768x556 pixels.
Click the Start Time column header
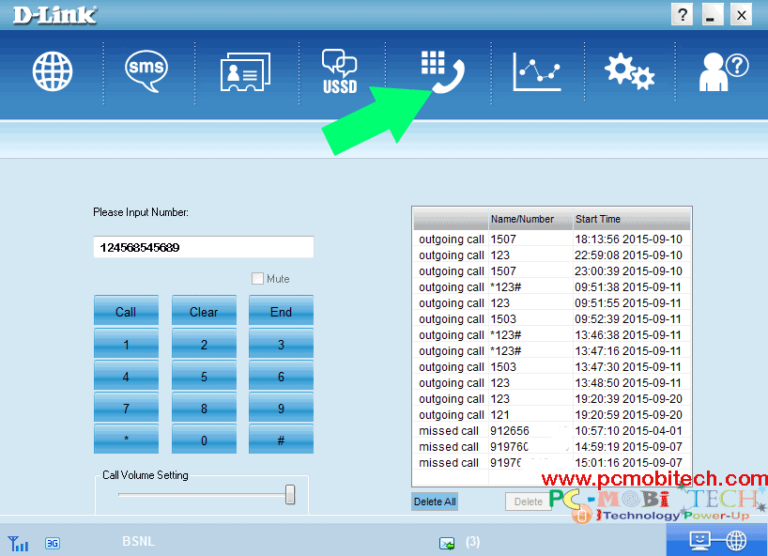632,219
